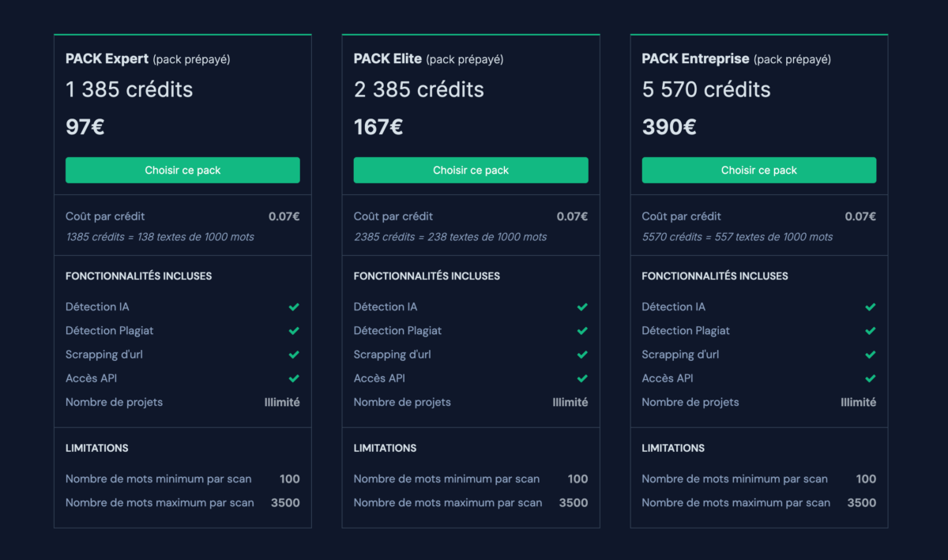The height and width of the screenshot is (560, 948).
Task: Click the Accès API checkmark in PACK Entreprise
Action: pos(870,378)
